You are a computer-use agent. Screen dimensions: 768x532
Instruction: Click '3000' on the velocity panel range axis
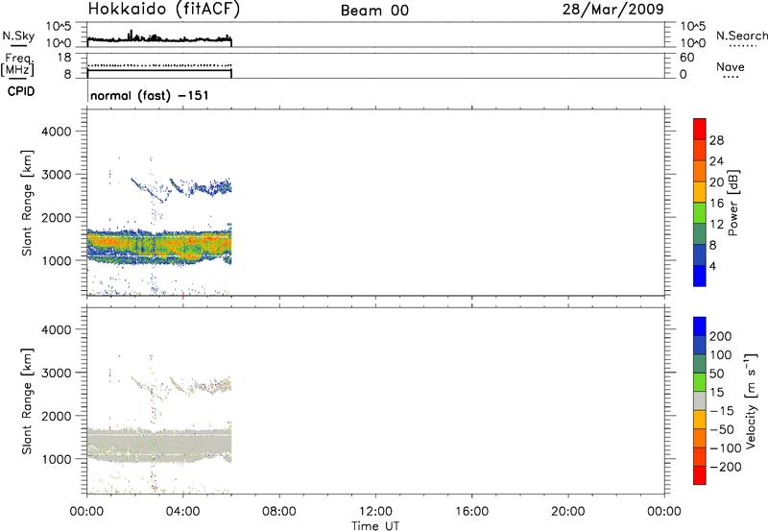(57, 373)
